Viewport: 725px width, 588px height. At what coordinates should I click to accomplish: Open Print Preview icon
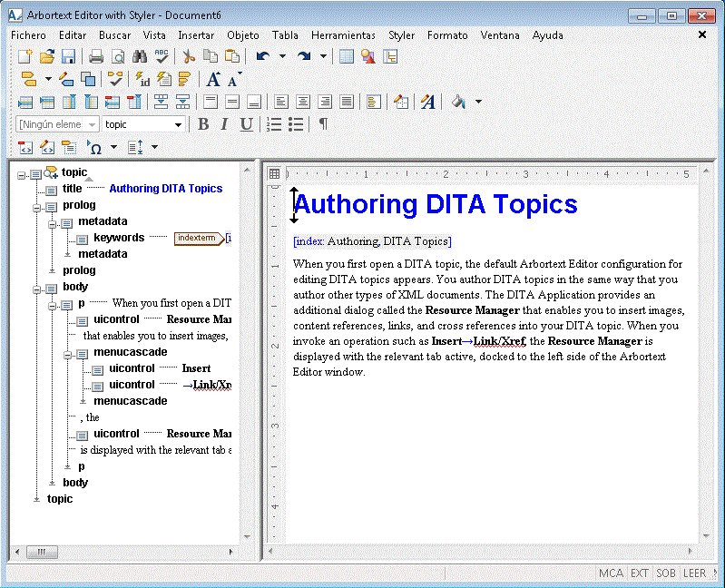[x=118, y=56]
